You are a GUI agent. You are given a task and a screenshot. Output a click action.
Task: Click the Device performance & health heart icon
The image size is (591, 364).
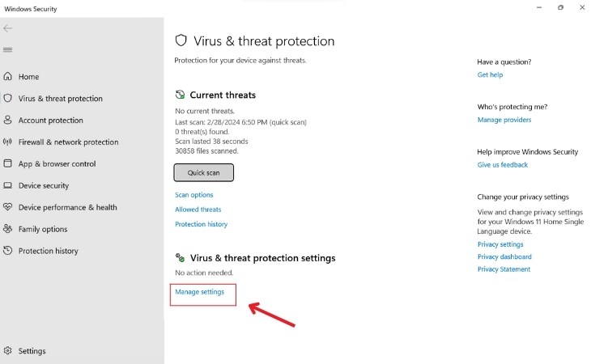(8, 208)
